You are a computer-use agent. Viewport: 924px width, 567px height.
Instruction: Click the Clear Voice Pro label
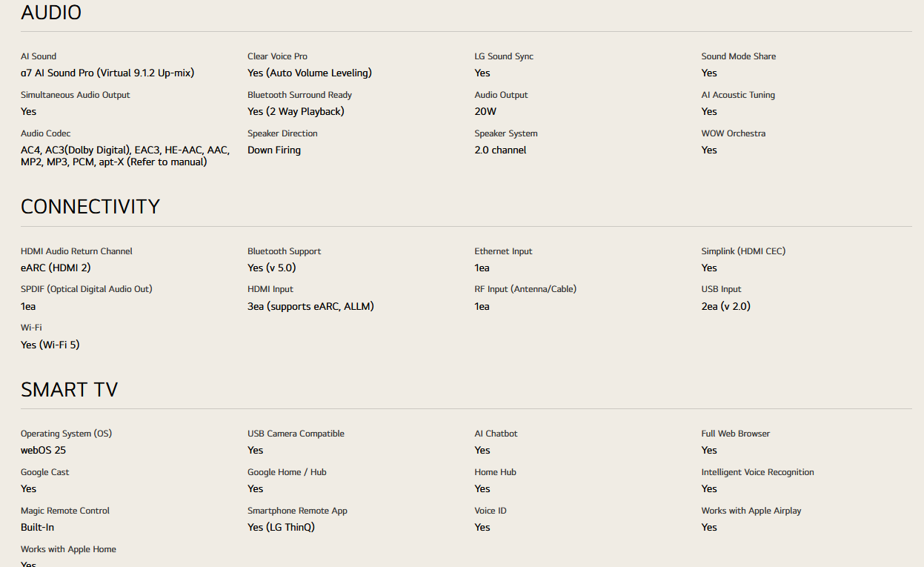[277, 56]
